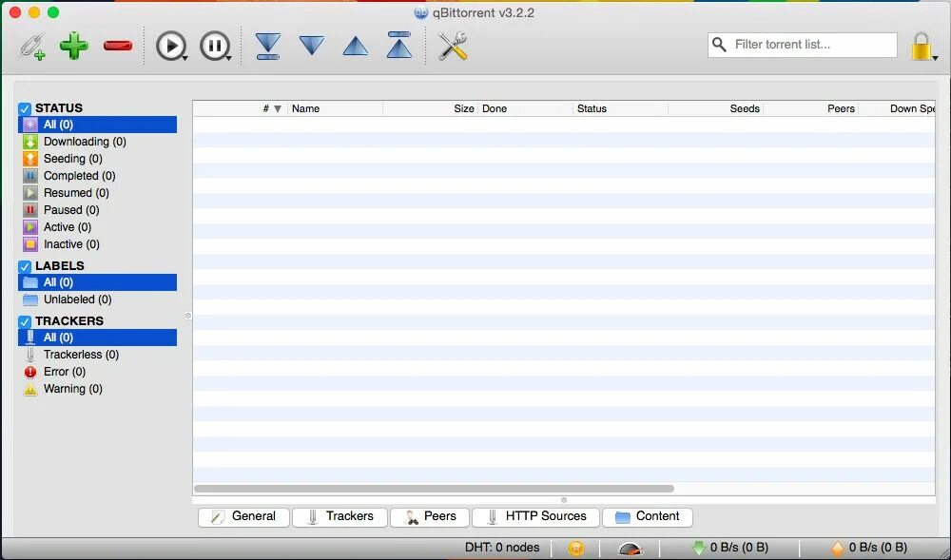Click the splitter handle above detail tabs
This screenshot has width=951, height=560.
[564, 501]
